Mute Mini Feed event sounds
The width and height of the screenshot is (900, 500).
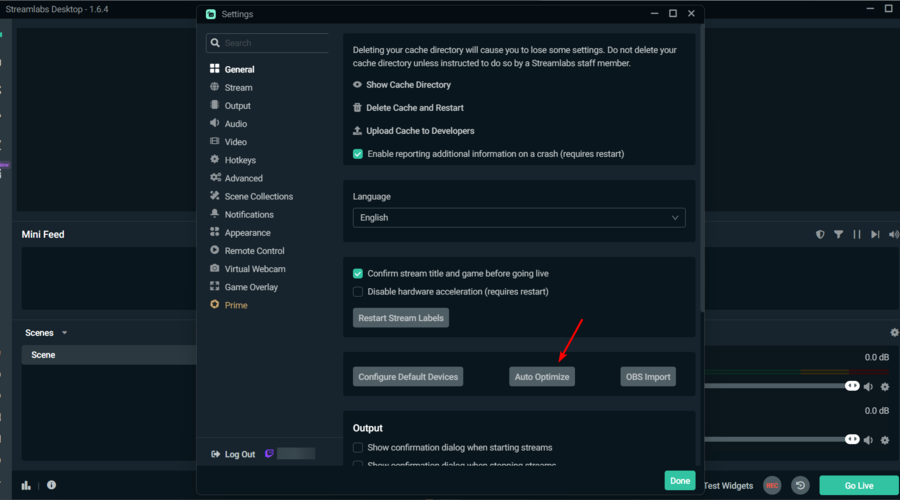(x=894, y=234)
